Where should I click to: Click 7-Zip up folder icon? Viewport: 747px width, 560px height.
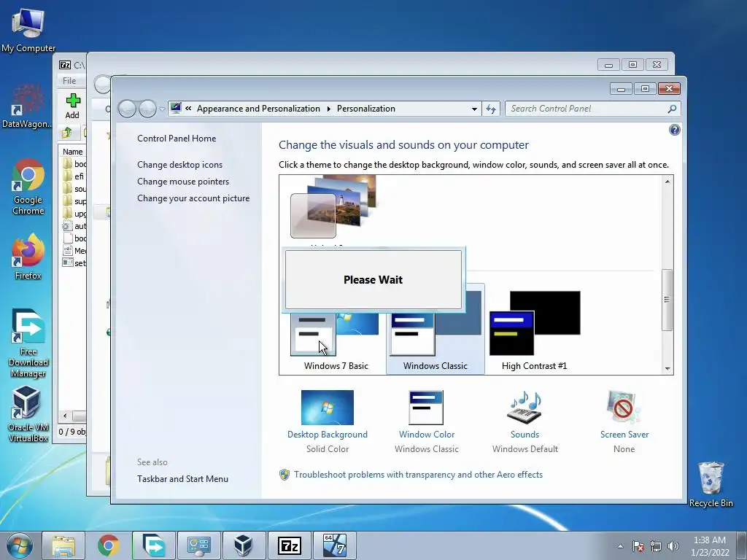[x=67, y=132]
